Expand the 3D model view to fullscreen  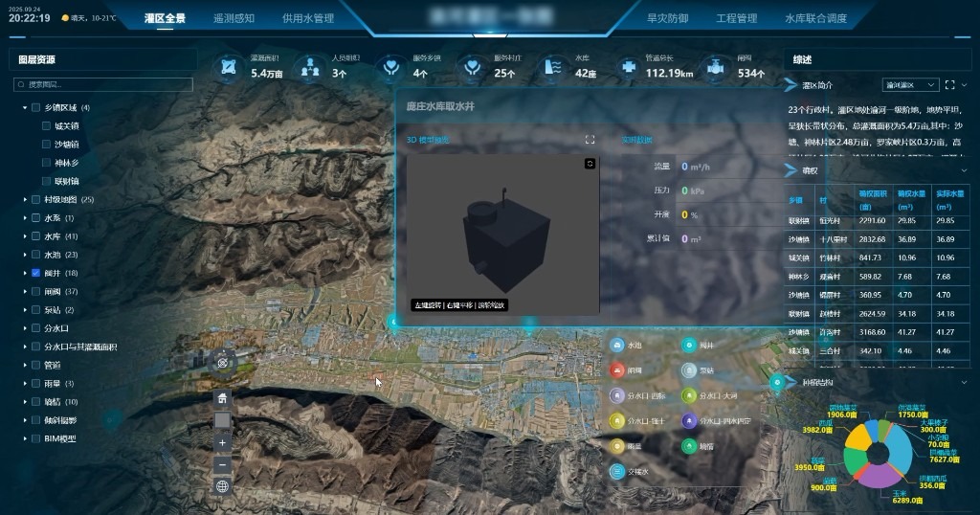pos(590,140)
